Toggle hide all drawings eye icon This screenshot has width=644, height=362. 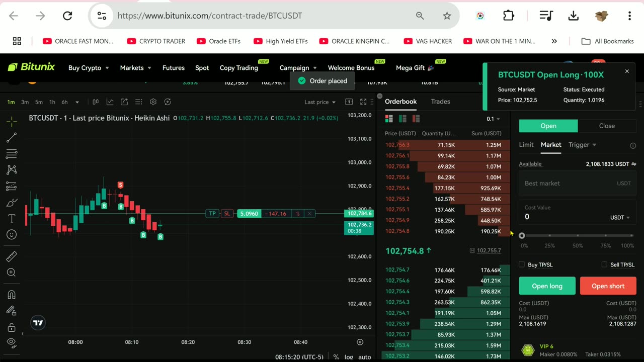coord(12,343)
